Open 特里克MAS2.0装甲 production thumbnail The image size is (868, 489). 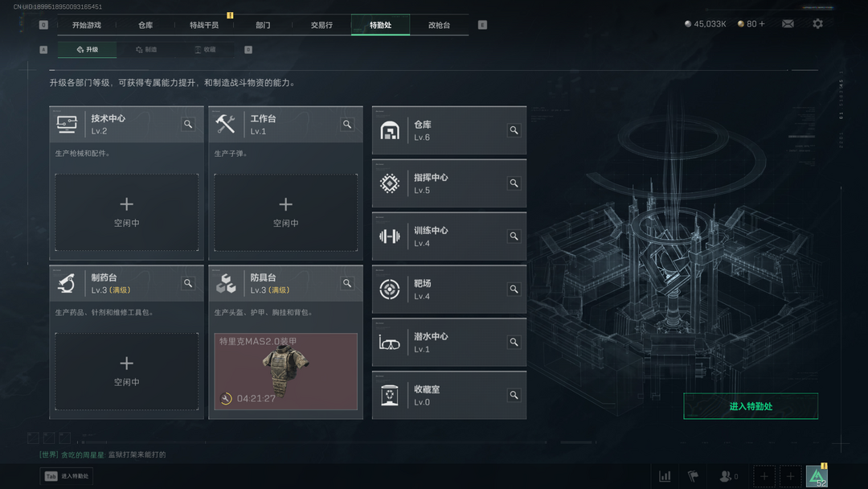tap(285, 372)
